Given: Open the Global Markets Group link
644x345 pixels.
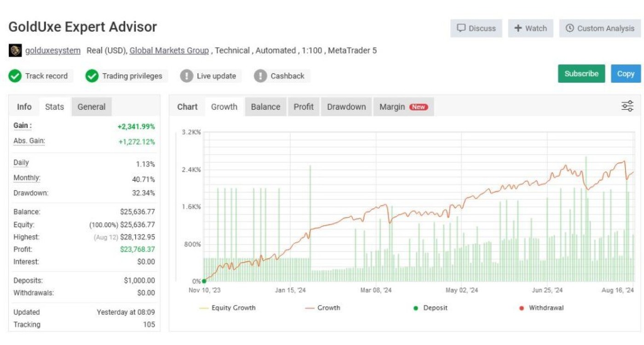Looking at the screenshot, I should tap(169, 51).
